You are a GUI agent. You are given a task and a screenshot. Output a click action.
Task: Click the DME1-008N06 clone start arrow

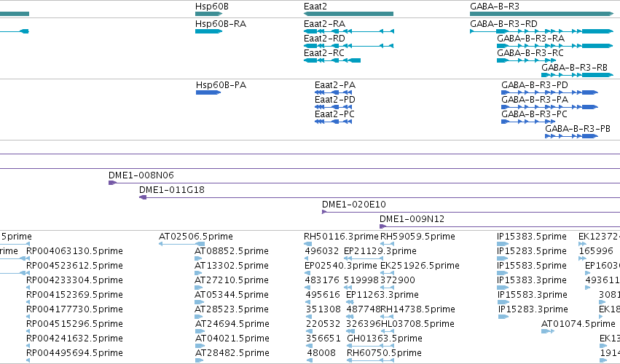click(x=112, y=183)
